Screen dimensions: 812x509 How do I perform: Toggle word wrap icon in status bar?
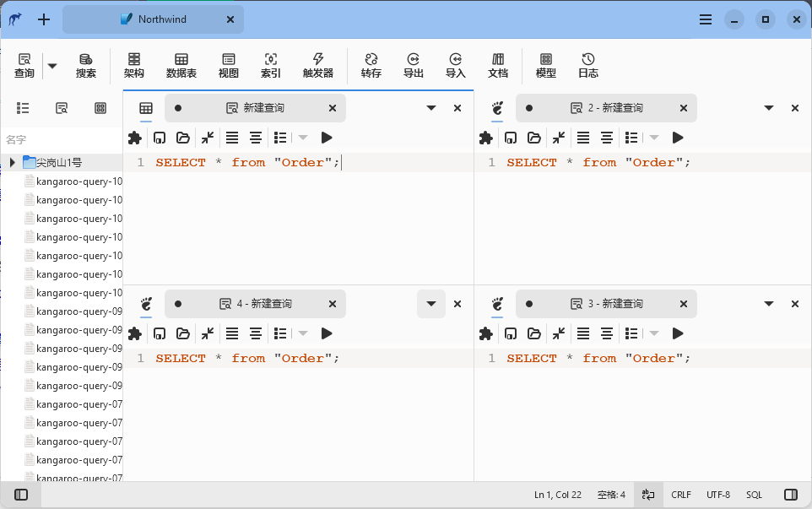click(x=648, y=495)
